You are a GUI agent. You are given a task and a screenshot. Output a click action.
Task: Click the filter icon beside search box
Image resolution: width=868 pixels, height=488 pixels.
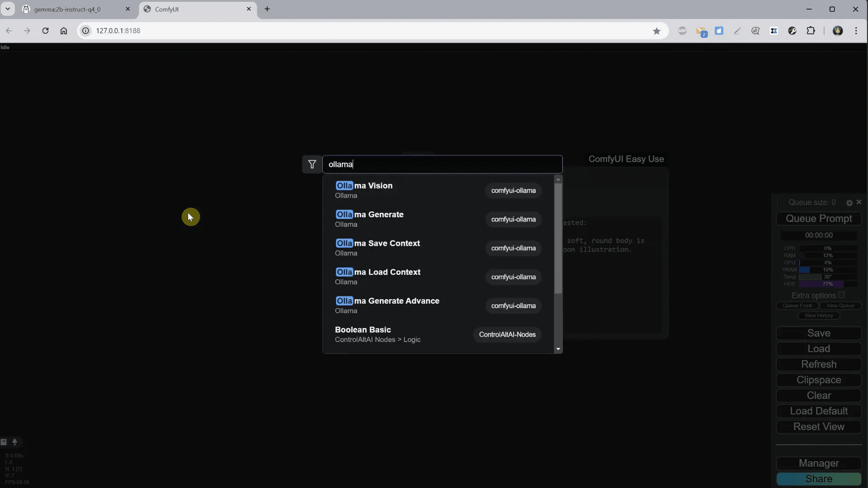click(x=312, y=164)
